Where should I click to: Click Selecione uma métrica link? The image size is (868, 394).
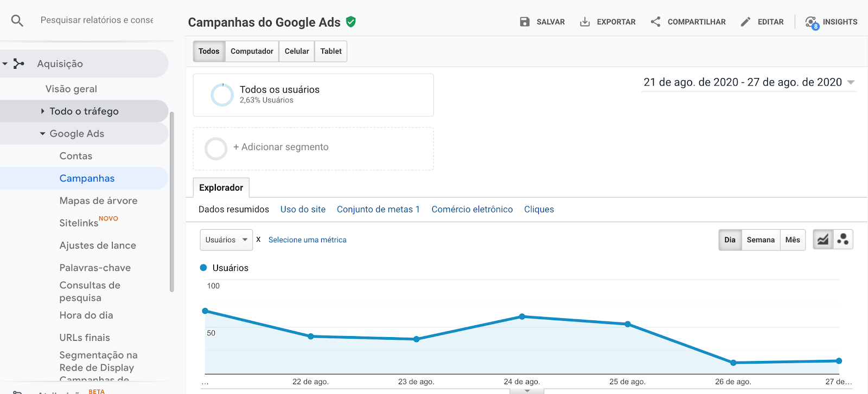[x=307, y=240]
